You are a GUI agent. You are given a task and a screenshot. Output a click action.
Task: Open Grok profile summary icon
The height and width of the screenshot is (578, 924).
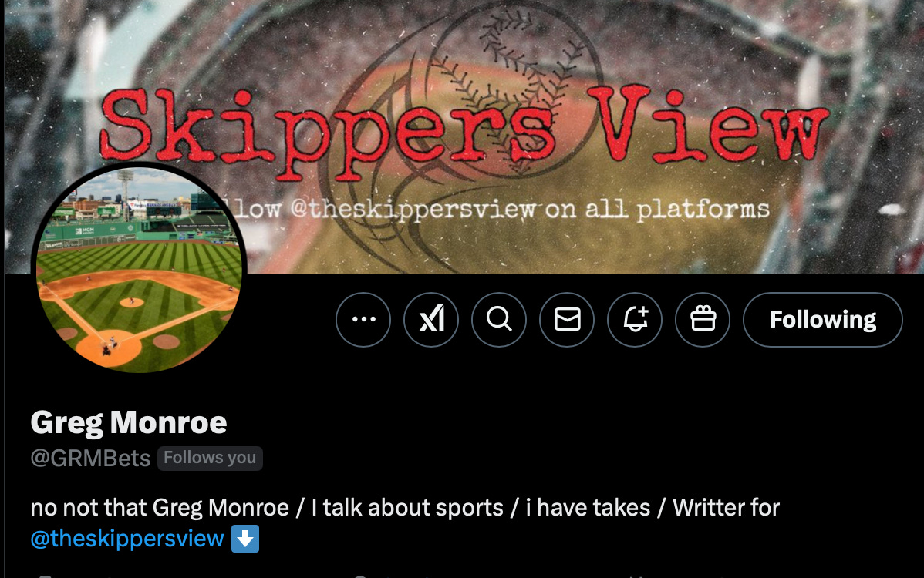point(431,320)
